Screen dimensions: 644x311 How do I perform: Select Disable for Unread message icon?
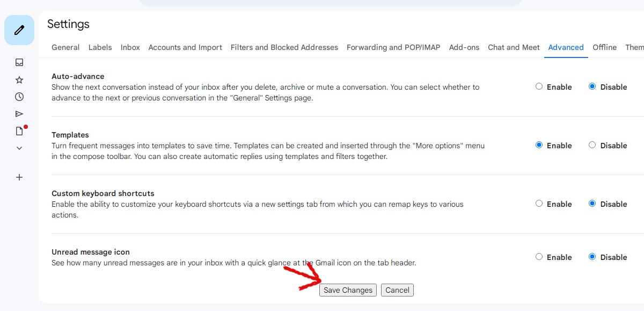pyautogui.click(x=592, y=257)
